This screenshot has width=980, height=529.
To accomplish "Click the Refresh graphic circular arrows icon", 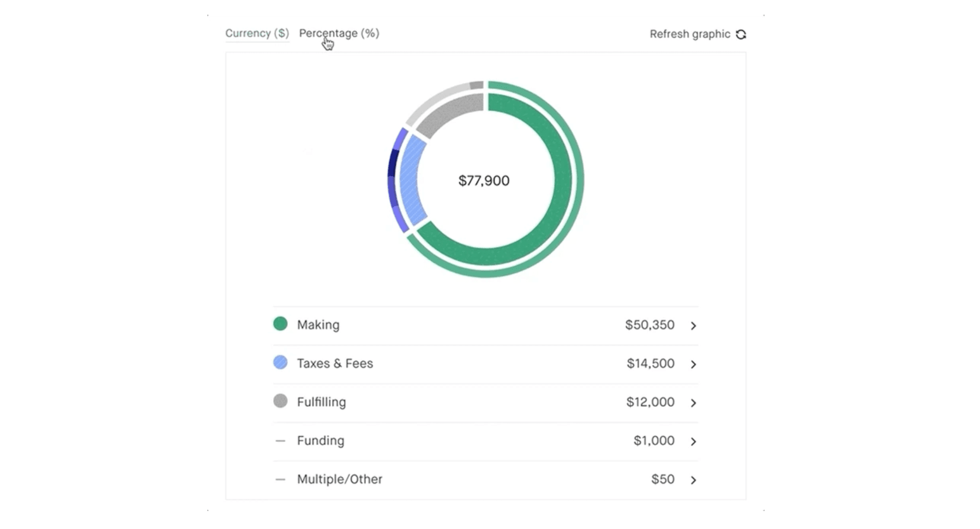I will coord(743,34).
